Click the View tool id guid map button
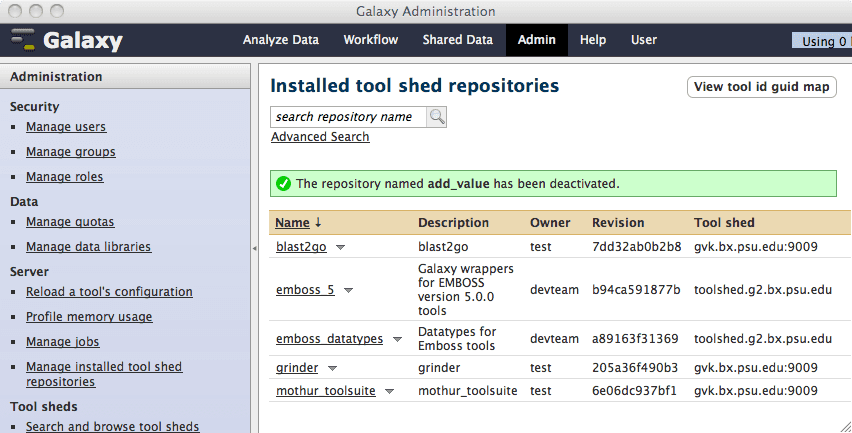 tap(762, 87)
